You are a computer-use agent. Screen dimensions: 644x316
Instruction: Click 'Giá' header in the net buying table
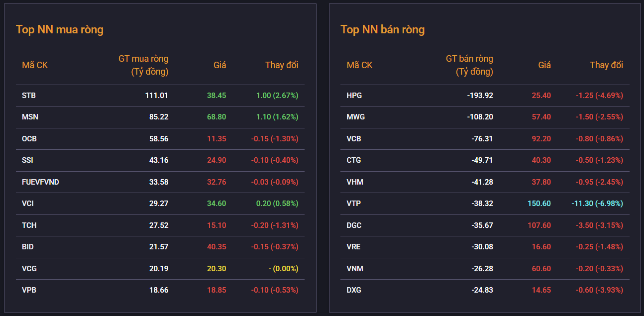[220, 65]
